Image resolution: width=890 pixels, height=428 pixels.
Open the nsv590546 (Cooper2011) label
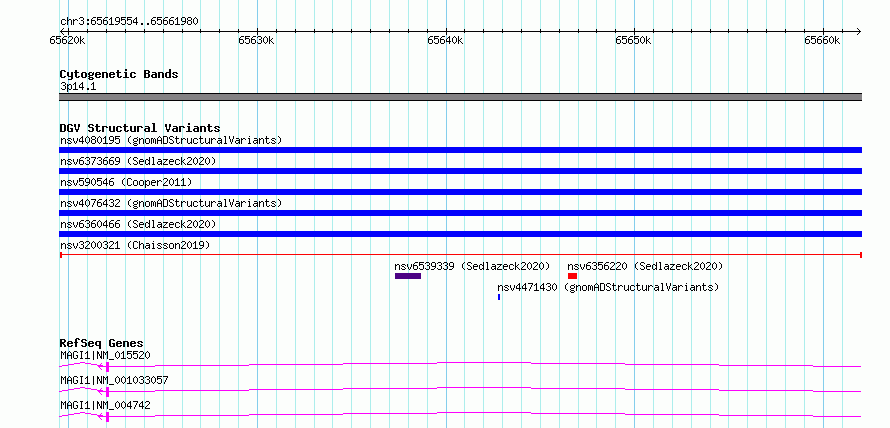126,182
